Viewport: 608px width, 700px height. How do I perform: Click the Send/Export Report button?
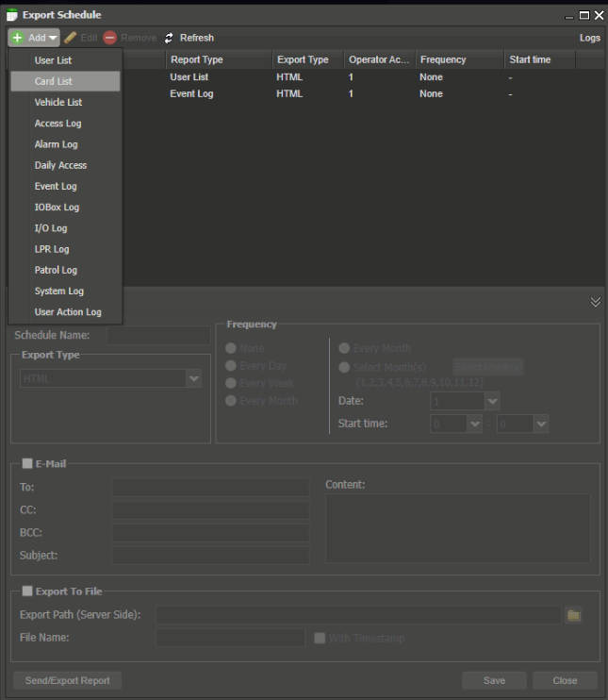point(67,680)
